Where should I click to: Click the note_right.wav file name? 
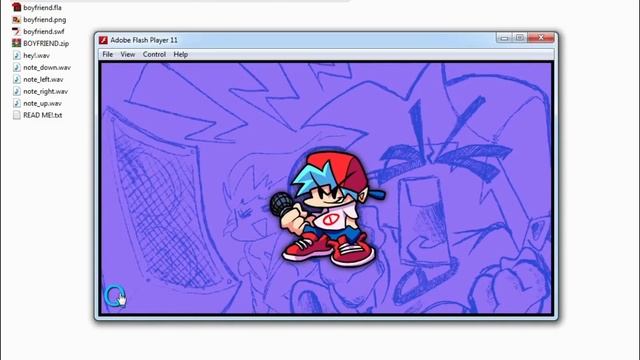point(46,91)
